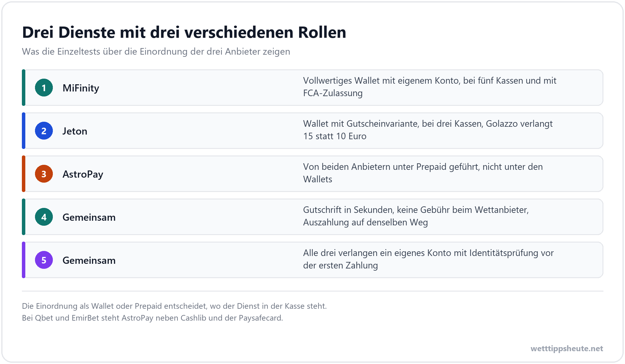Click the subtitle about Einzeltests
Screen dimensions: 625x364
click(156, 52)
